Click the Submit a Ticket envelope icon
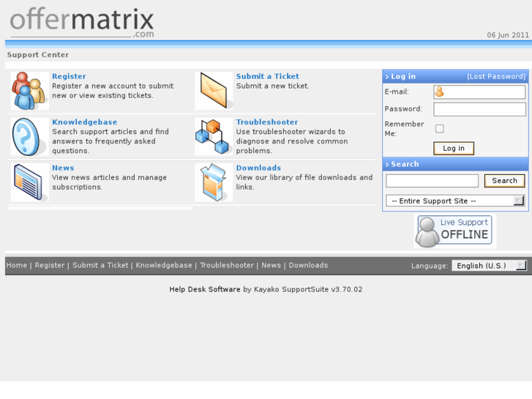Screen dimensions: 532x399 pyautogui.click(x=214, y=91)
